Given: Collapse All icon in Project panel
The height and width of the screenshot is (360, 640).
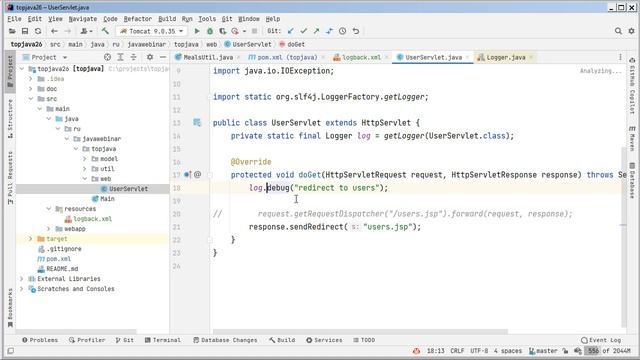Looking at the screenshot, I should tap(133, 57).
